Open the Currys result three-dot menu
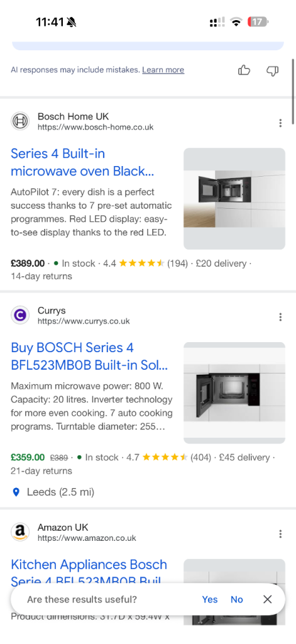This screenshot has height=644, width=296. tap(280, 317)
